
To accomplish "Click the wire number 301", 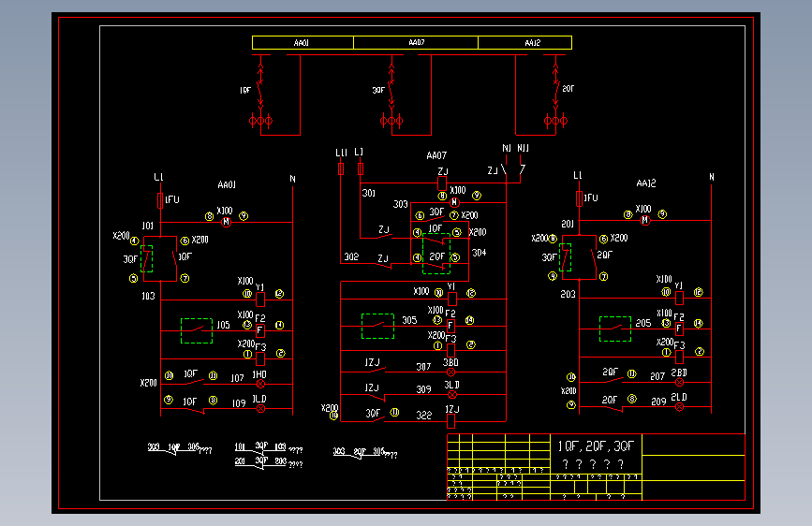I will click(369, 193).
